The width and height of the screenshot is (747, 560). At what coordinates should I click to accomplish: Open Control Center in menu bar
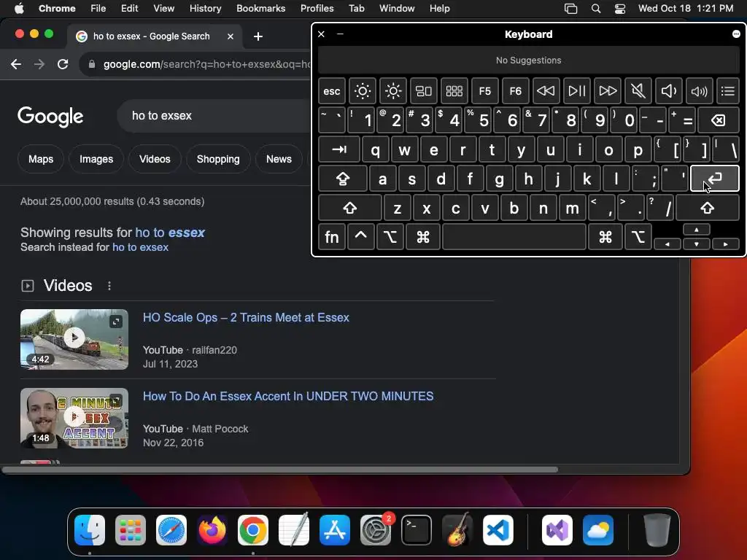click(620, 8)
